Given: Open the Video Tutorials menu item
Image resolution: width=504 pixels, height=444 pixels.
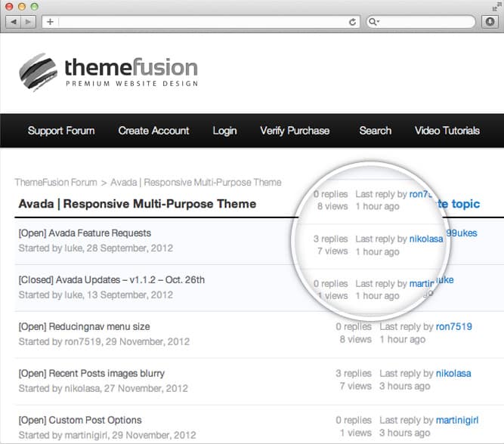Looking at the screenshot, I should pos(447,131).
